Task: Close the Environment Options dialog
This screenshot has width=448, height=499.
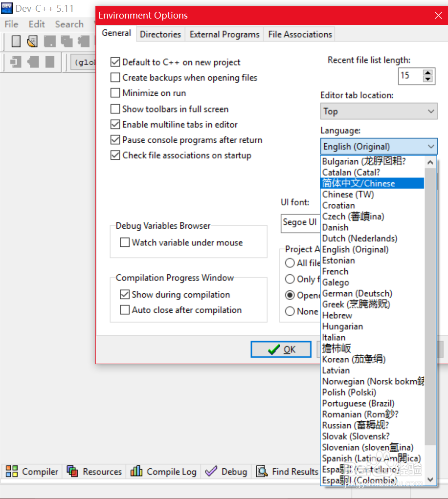Action: tap(438, 15)
